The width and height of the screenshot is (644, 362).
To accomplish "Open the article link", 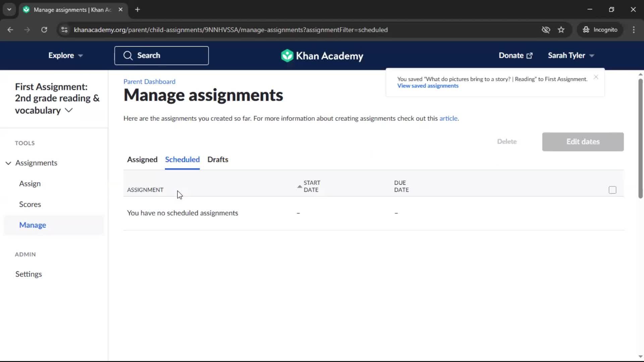I will click(448, 118).
